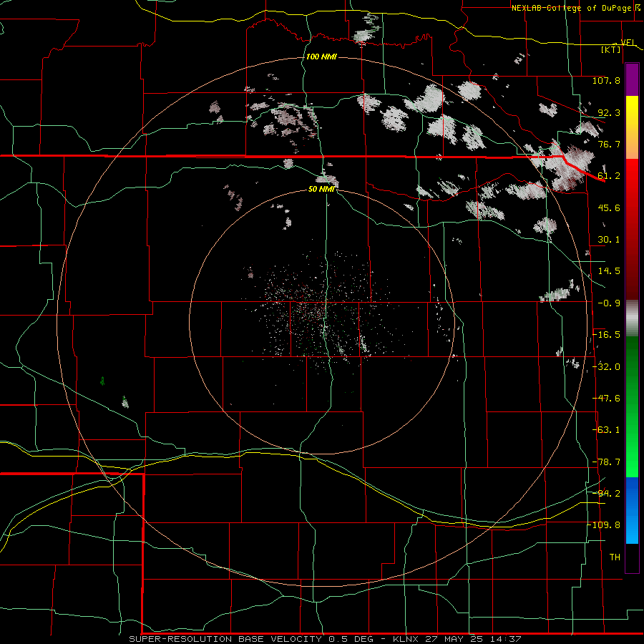Viewport: 644px width, 644px height.
Task: Click the 100 NMI range ring label
Action: click(321, 57)
